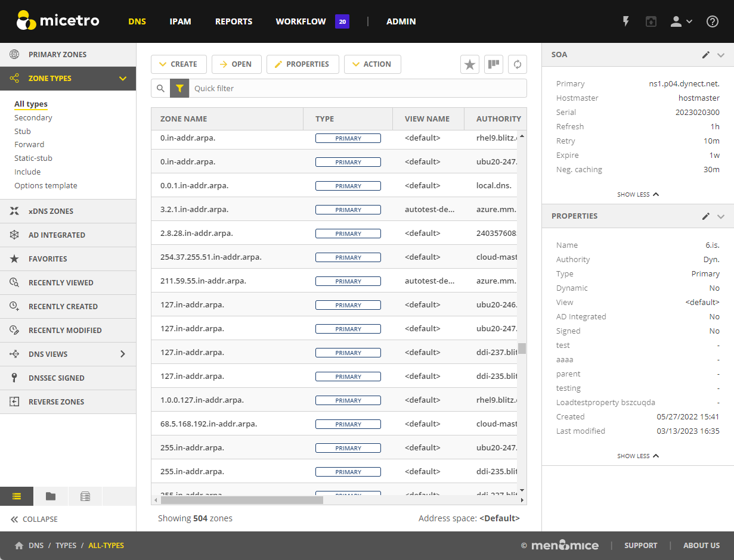Add zone to favorites with star icon
This screenshot has width=734, height=560.
(470, 64)
